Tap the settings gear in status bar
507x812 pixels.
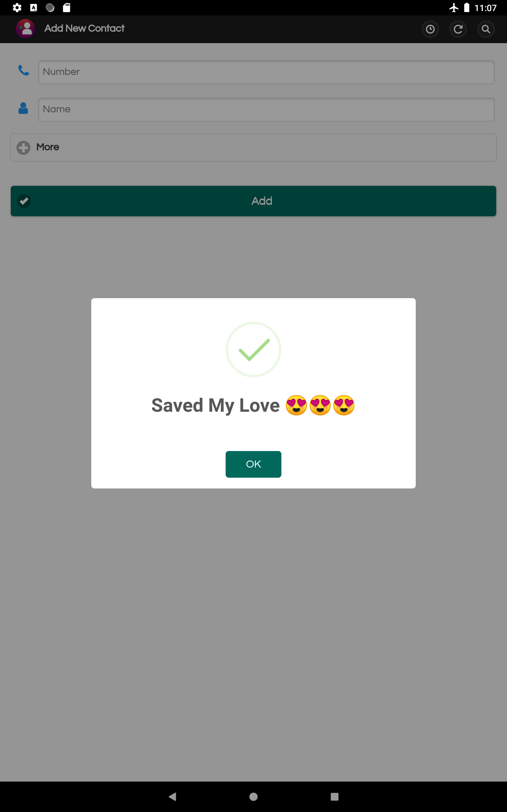coord(17,8)
